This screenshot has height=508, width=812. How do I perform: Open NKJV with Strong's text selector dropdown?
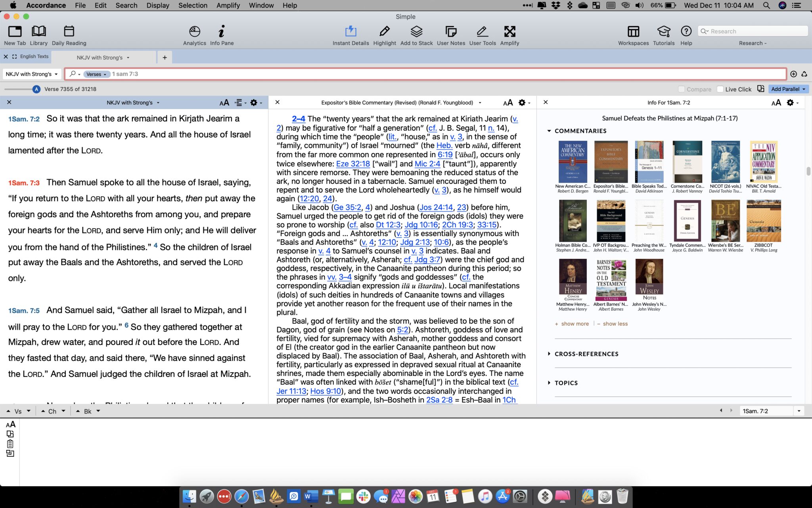coord(32,74)
